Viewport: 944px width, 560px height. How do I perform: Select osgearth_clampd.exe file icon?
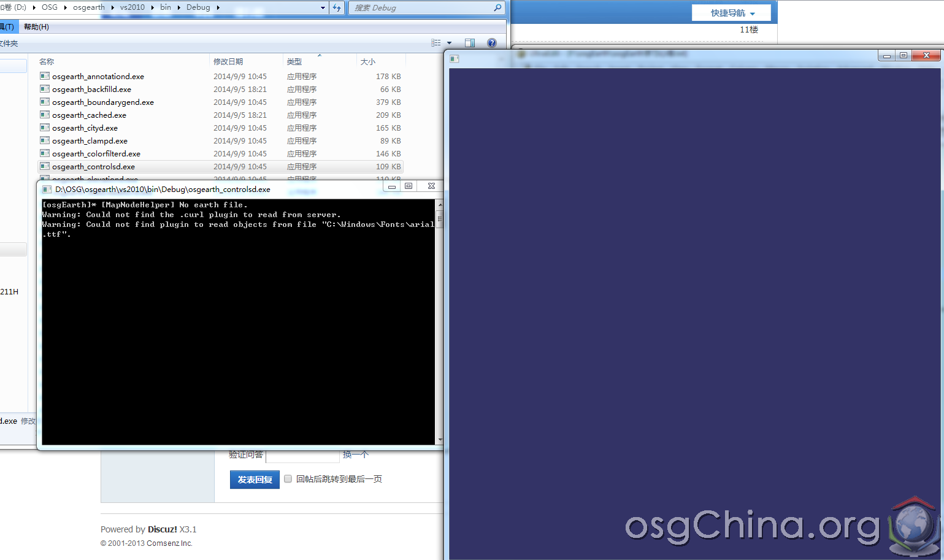(x=45, y=140)
